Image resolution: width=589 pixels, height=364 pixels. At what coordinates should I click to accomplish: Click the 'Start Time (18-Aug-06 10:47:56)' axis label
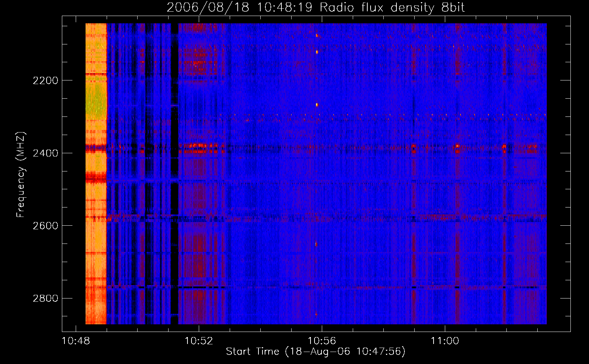316,352
